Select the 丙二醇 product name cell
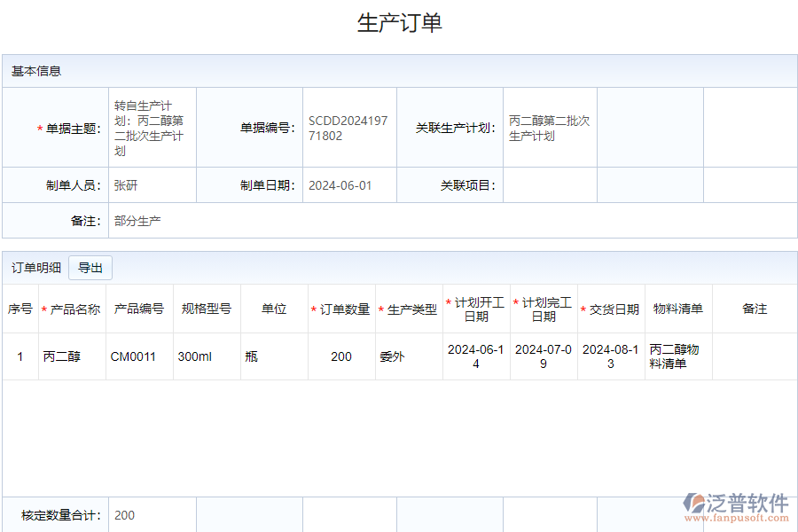Screen dimensions: 798x532 point(62,356)
